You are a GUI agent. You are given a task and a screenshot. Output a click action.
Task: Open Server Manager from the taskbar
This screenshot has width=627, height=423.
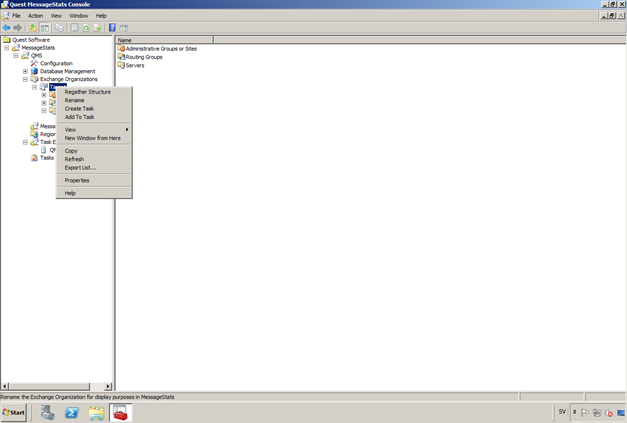pos(48,413)
